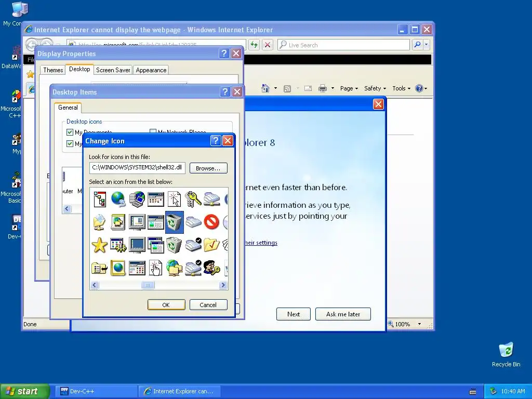Select the blue-screen monitor icon

137,245
